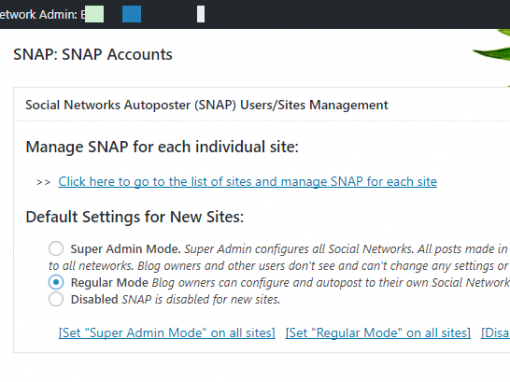Click the "SNAP: SNAP Accounts" page title

click(93, 54)
